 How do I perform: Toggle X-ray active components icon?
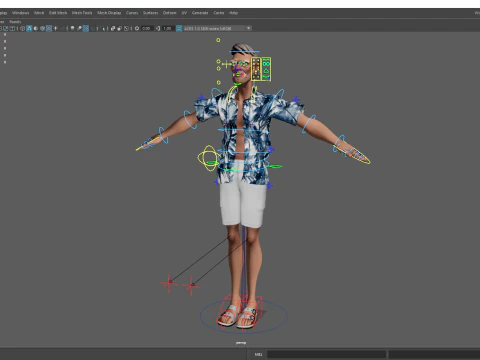tap(120, 28)
